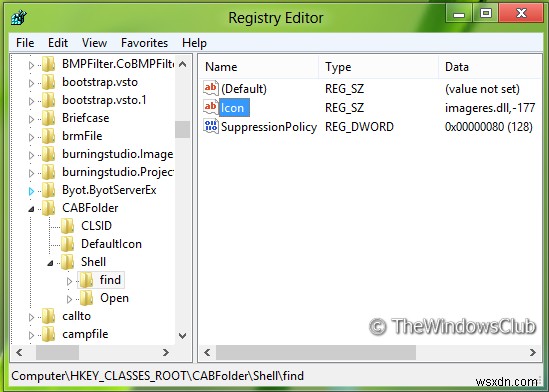Click tree pane vertical scrollbar up arrow

point(182,64)
